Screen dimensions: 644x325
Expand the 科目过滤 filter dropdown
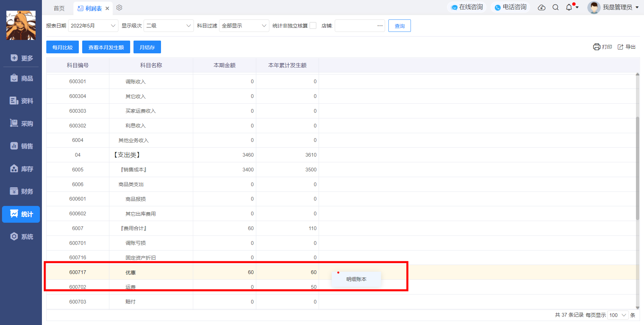244,26
